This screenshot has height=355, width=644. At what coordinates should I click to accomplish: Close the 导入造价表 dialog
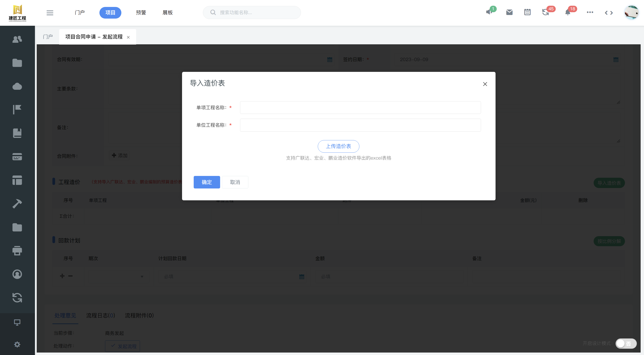pos(485,84)
